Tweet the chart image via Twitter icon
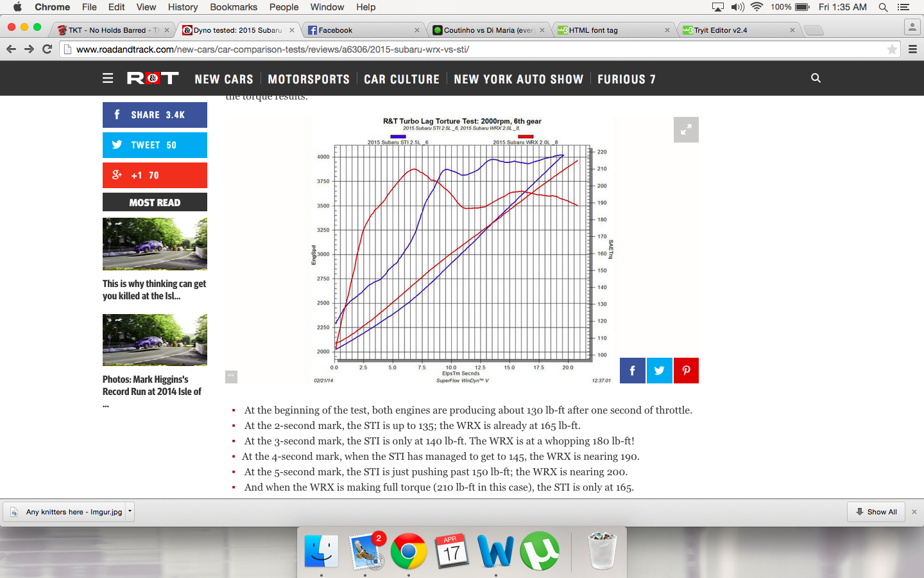This screenshot has height=578, width=924. point(659,371)
